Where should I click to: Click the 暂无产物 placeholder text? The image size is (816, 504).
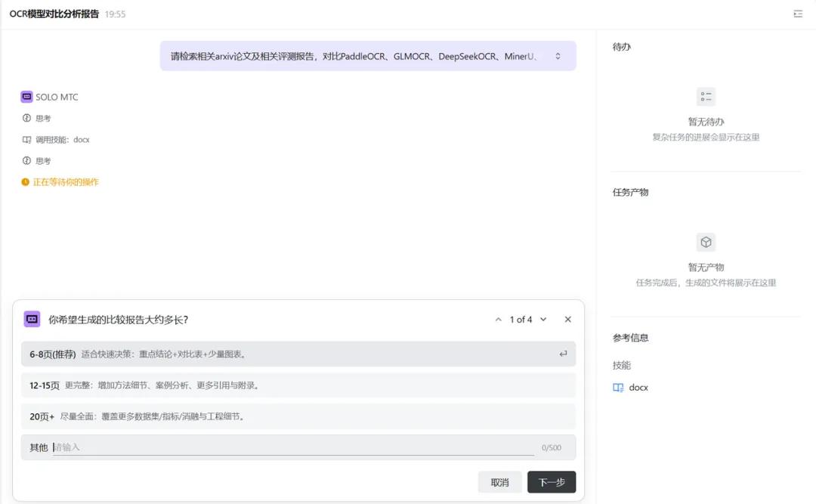[x=706, y=267]
